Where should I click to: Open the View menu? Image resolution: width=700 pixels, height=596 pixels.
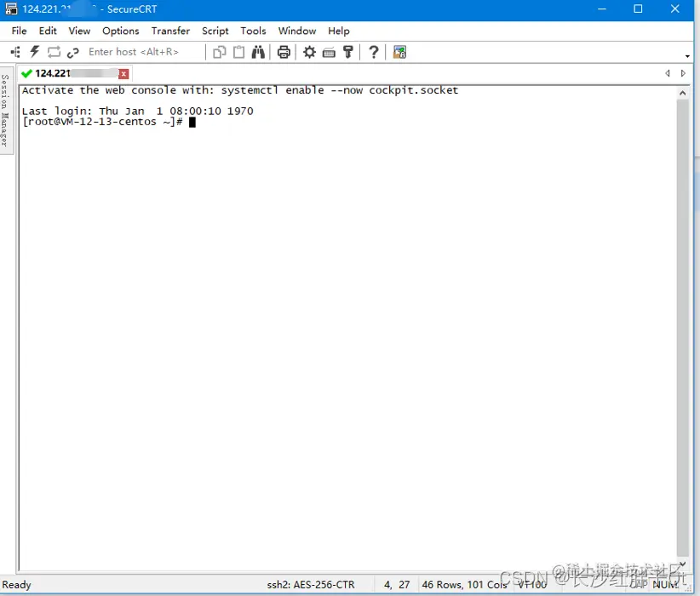coord(79,31)
